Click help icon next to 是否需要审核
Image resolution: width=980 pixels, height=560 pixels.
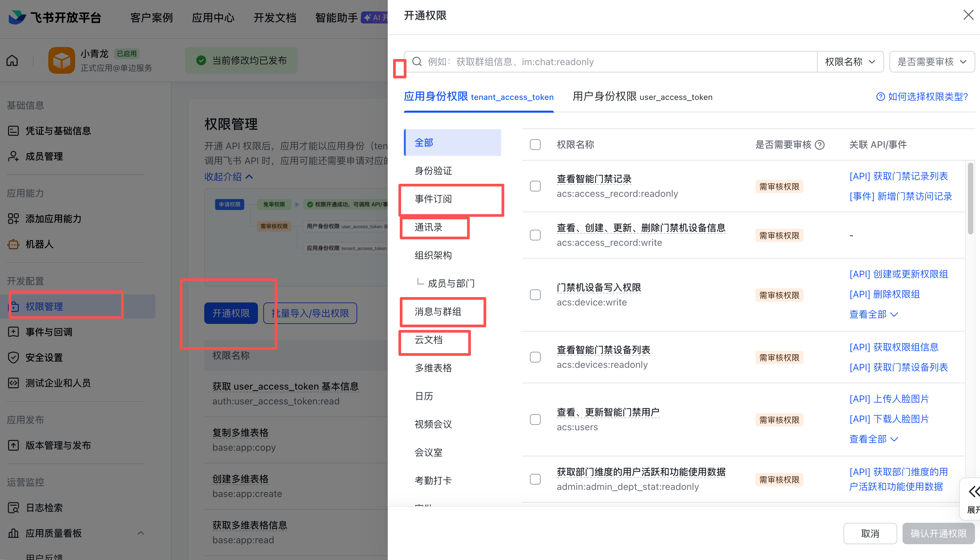tap(820, 145)
